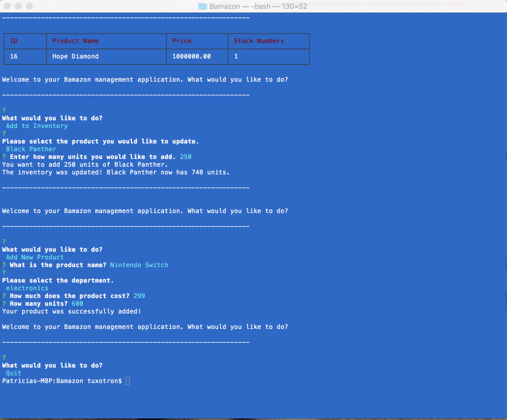Click the zoom window button
The height and width of the screenshot is (420, 507).
coord(29,6)
